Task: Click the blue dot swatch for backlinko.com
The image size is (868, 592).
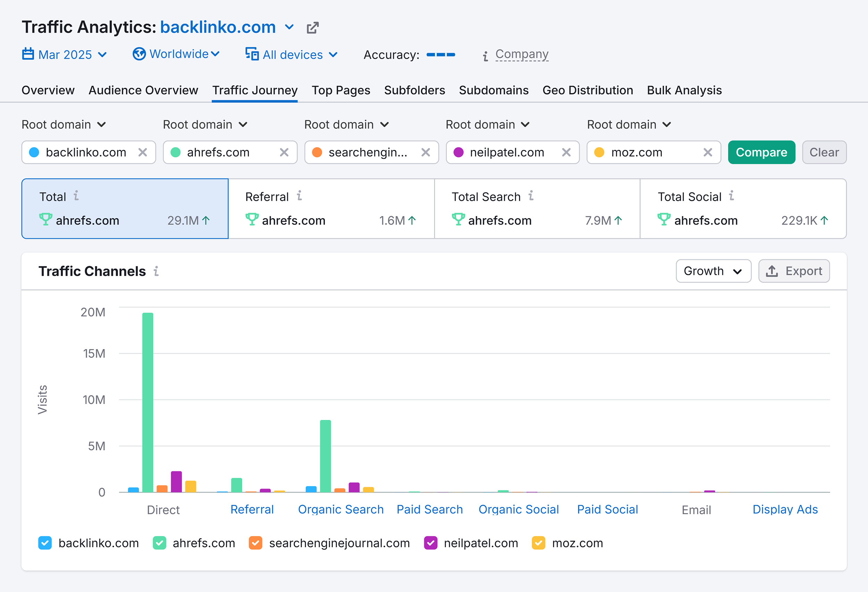Action: tap(34, 152)
